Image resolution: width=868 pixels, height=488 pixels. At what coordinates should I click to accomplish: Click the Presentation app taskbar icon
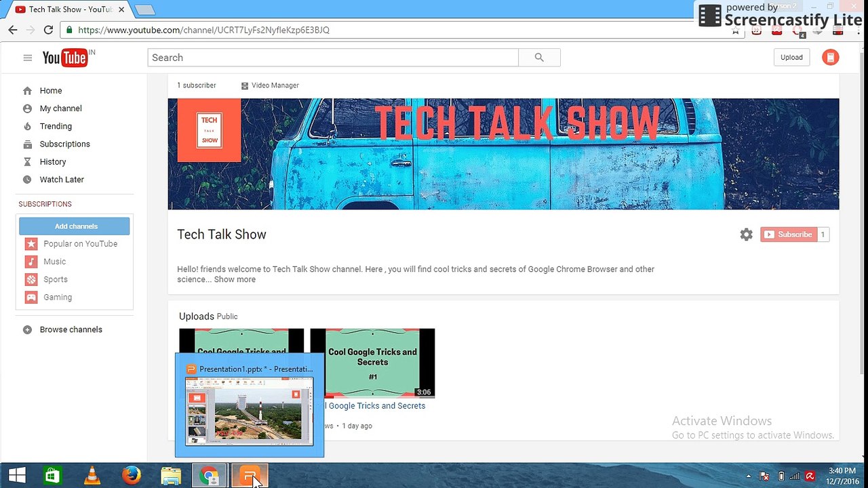tap(250, 475)
